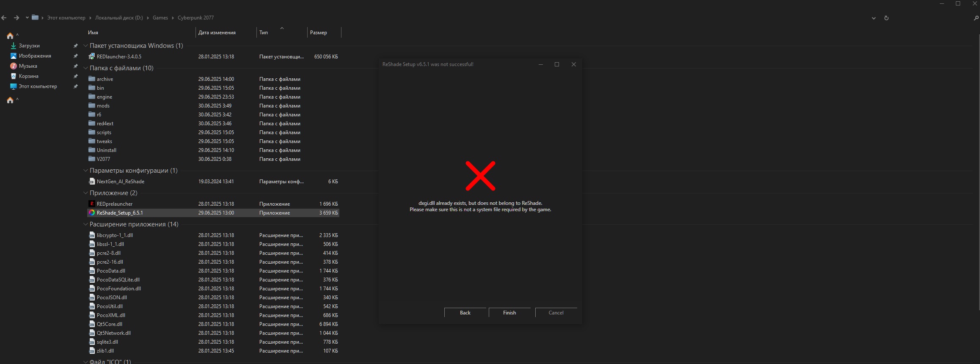Open 'Изображения' in the navigation pane
Viewport: 980px width, 364px height.
[35, 56]
